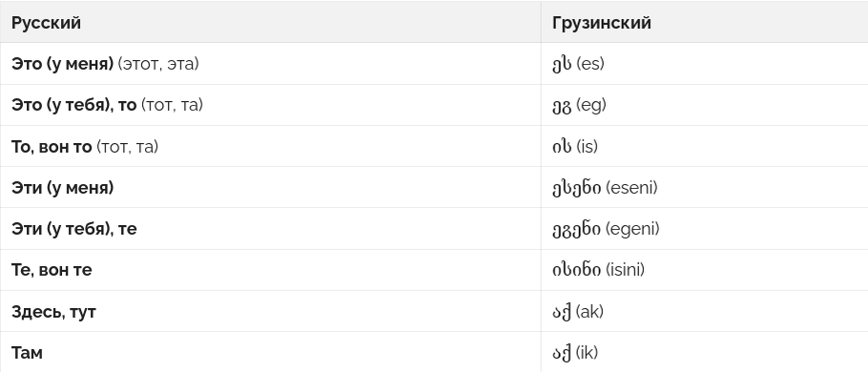Click the Russian word Там
This screenshot has width=868, height=372.
[x=27, y=353]
